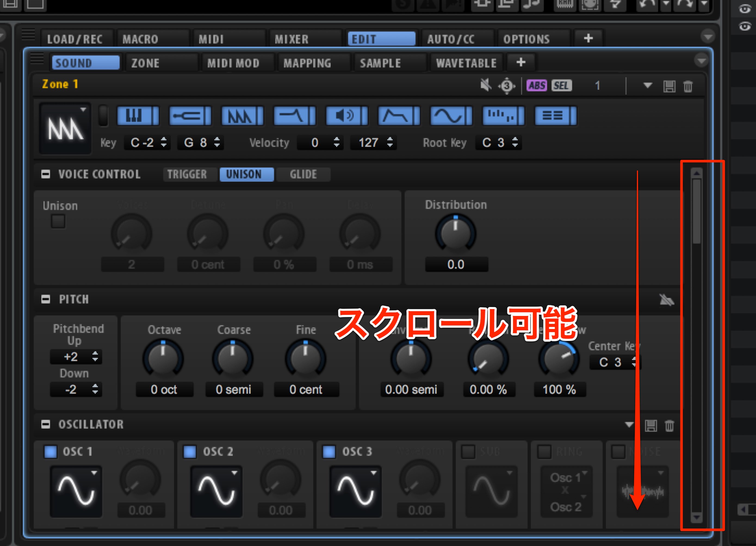Click the Root Key C 3 field
This screenshot has height=546, width=756.
(498, 143)
